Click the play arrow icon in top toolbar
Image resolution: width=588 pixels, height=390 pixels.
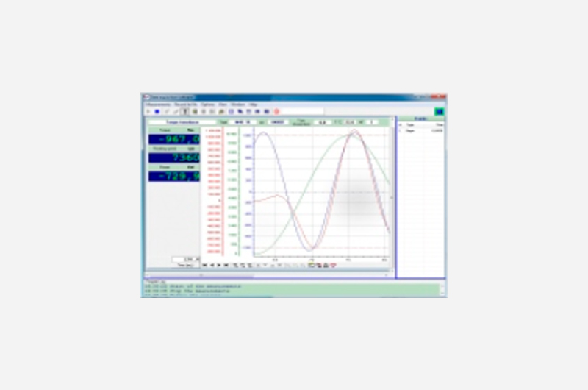pos(148,111)
